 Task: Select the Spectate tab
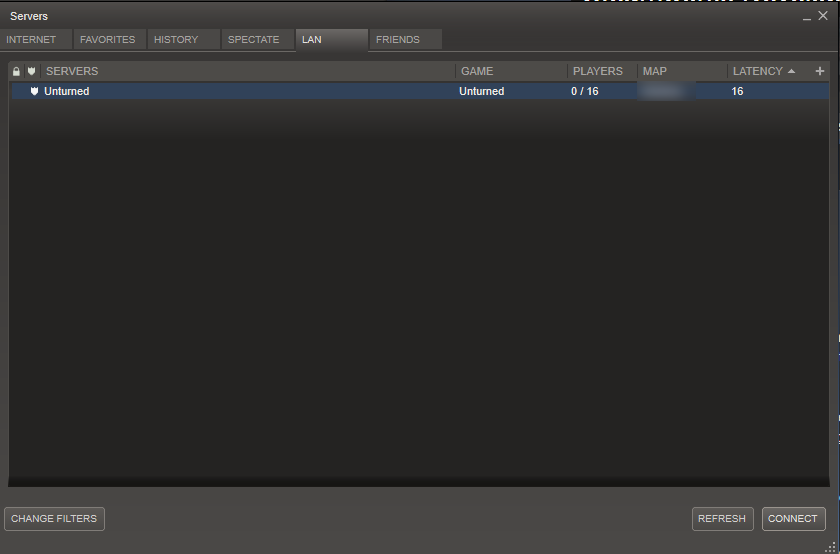point(257,40)
